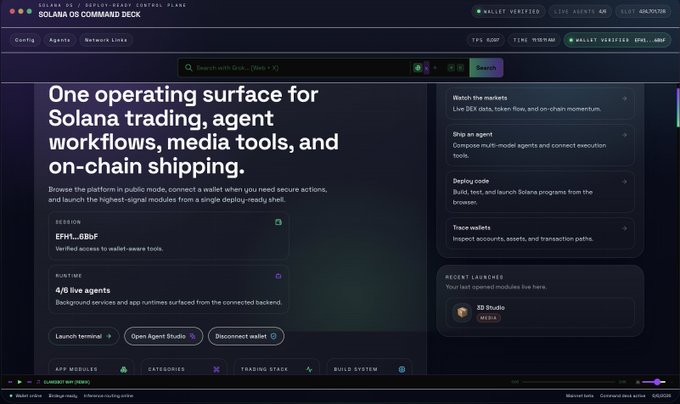
Task: Click the Runtime 4/6 live agents card
Action: pyautogui.click(x=169, y=289)
